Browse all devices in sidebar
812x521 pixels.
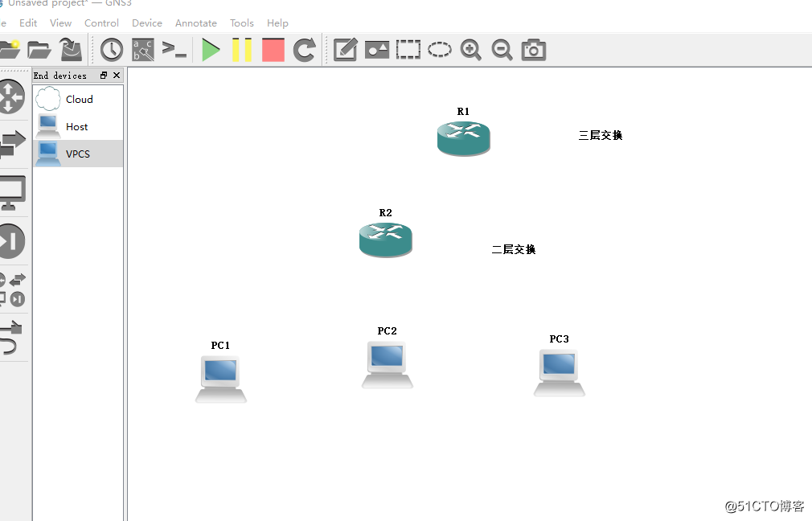[12, 289]
